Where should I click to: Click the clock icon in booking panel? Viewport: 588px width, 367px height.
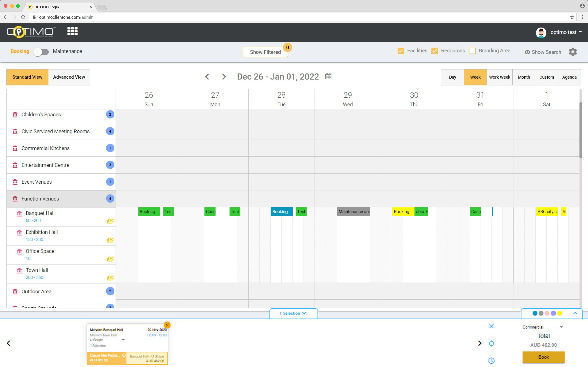pyautogui.click(x=491, y=361)
